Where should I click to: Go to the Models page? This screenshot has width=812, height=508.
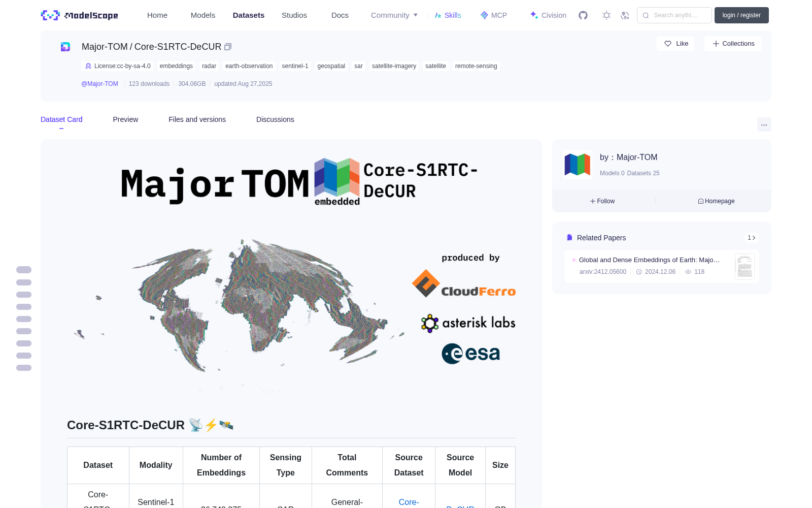(x=203, y=15)
